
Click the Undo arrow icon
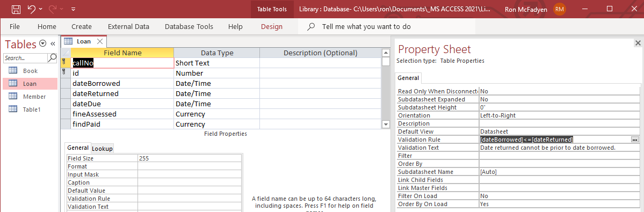(x=32, y=9)
